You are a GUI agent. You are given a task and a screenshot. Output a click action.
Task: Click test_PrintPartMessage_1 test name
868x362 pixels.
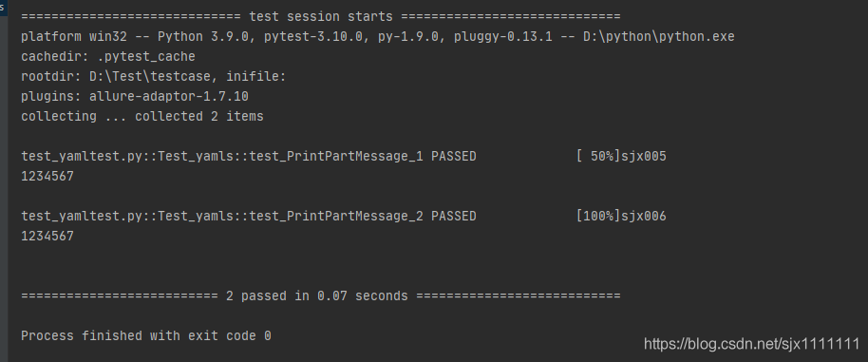click(336, 156)
